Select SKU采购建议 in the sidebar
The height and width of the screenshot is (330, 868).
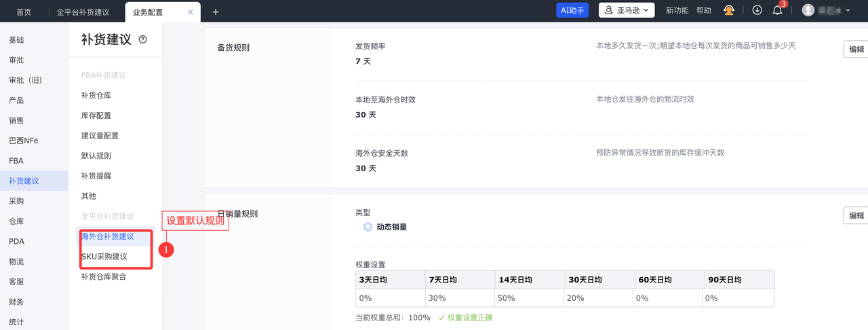[x=104, y=257]
